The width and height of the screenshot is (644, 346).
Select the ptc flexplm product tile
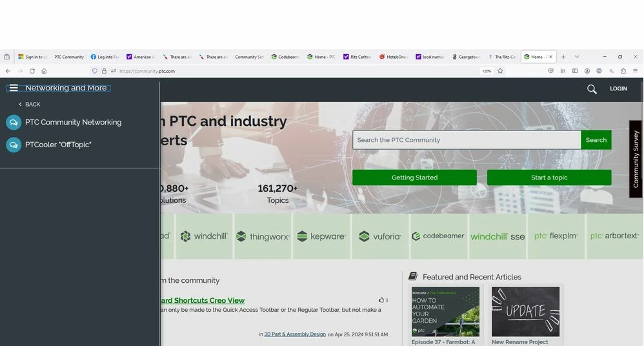pyautogui.click(x=556, y=236)
